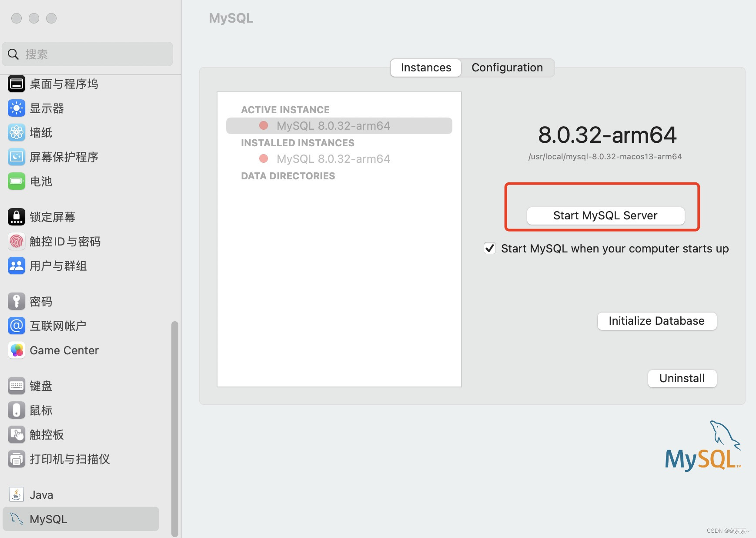Viewport: 756px width, 538px height.
Task: Click the MySQL dolphin sidebar icon
Action: [x=17, y=519]
